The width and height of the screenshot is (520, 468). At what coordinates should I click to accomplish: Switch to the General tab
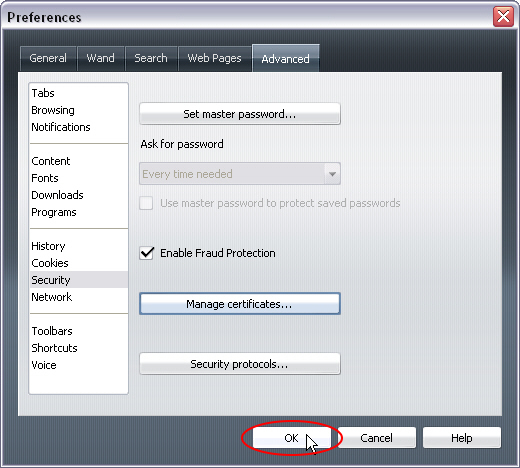48,58
